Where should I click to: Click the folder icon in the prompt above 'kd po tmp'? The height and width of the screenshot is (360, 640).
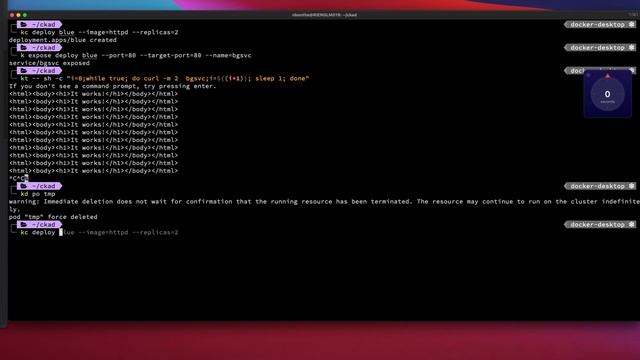click(24, 186)
